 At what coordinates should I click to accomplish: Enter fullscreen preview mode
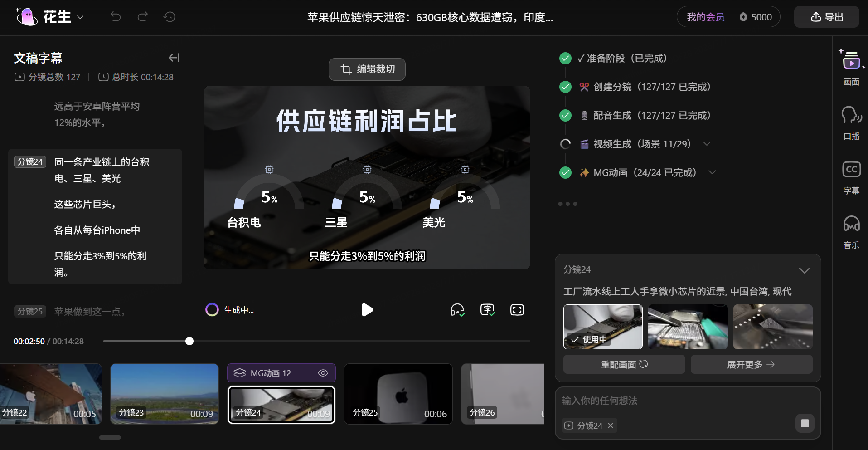pos(517,310)
